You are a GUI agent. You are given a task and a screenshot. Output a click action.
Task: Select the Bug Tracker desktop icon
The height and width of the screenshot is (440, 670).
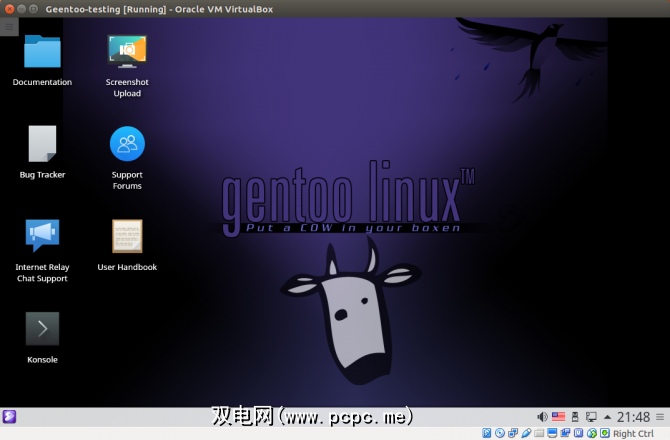(x=42, y=144)
